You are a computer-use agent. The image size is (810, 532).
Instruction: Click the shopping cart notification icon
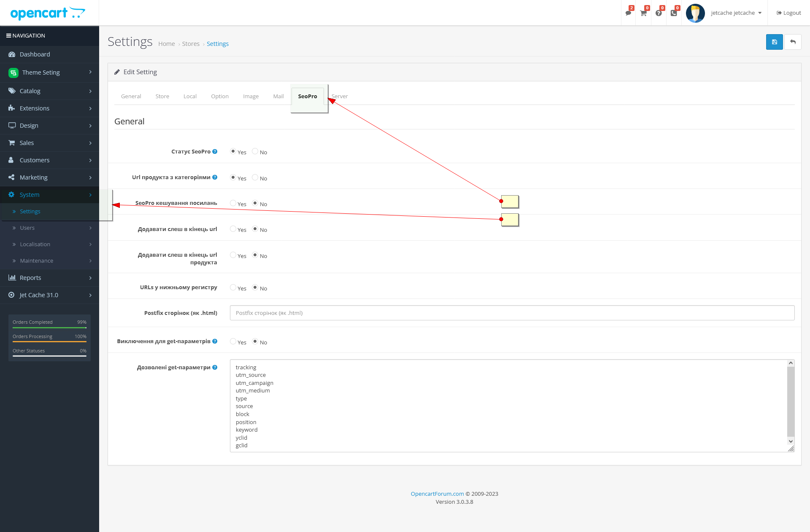[643, 13]
